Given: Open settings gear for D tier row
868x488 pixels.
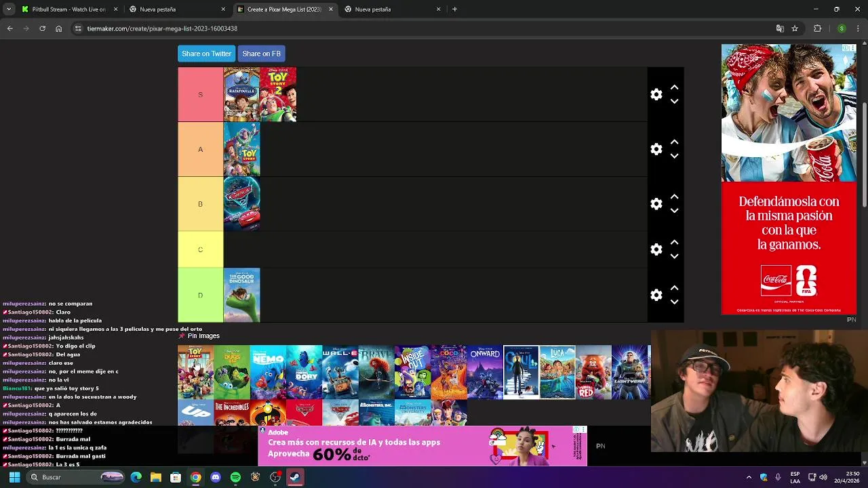Looking at the screenshot, I should (656, 296).
